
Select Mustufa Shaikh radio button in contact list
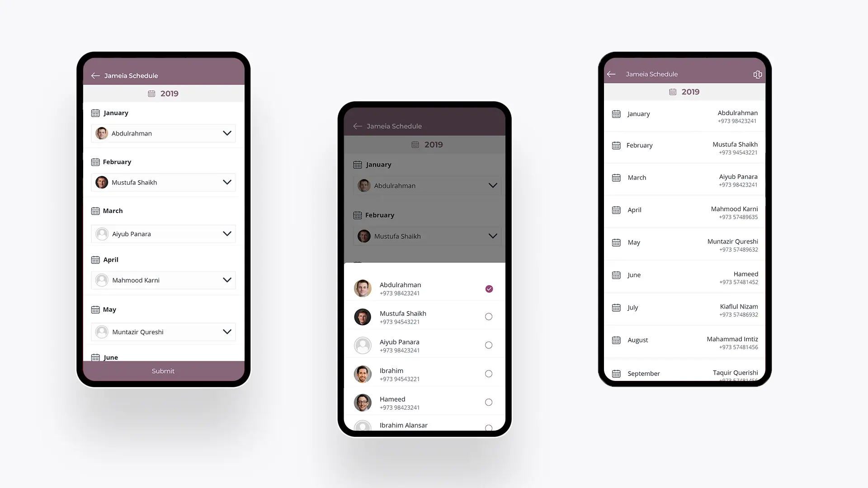488,316
